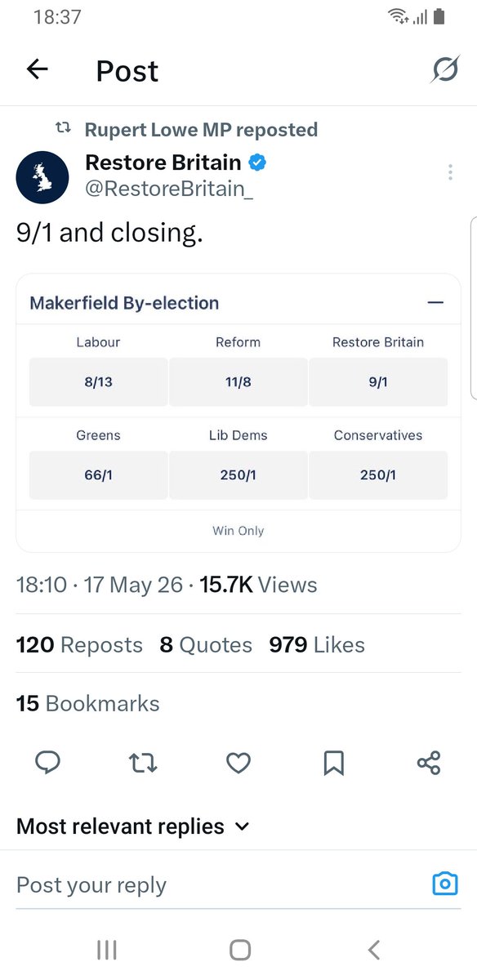
Task: Select Restore Britain 9/1 odds
Action: pyautogui.click(x=378, y=381)
